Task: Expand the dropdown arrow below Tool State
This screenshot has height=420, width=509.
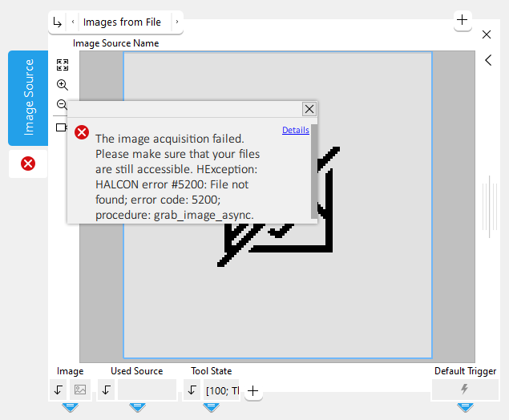Action: tap(211, 407)
